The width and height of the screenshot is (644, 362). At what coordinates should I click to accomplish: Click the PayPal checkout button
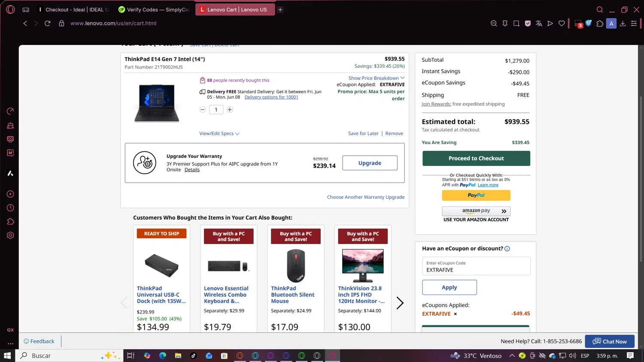click(x=476, y=195)
